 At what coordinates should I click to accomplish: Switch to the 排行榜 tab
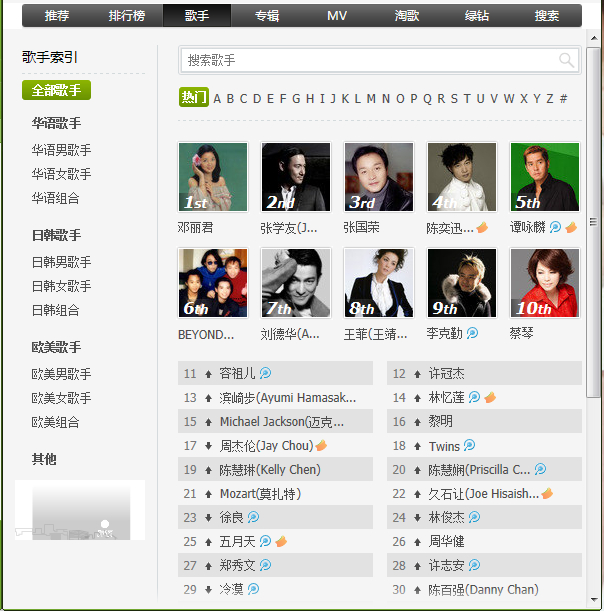click(x=127, y=16)
